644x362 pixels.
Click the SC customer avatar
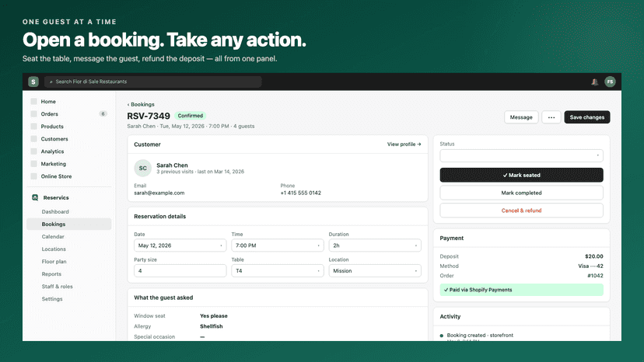coord(142,168)
